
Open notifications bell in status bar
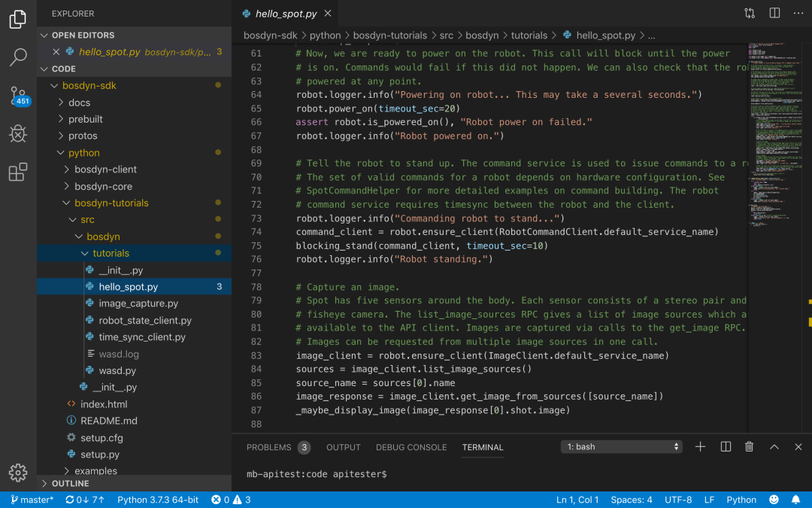coord(795,500)
